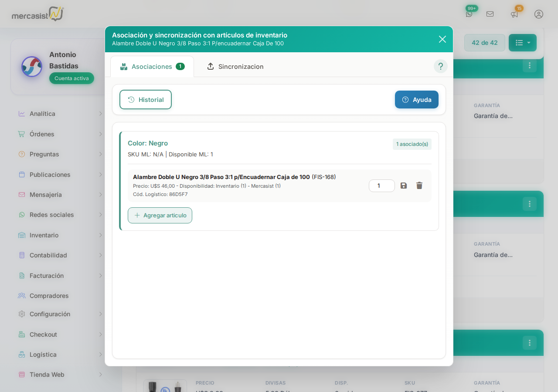Open Compradores in the sidebar
Screen dimensions: 558x392
coord(49,296)
